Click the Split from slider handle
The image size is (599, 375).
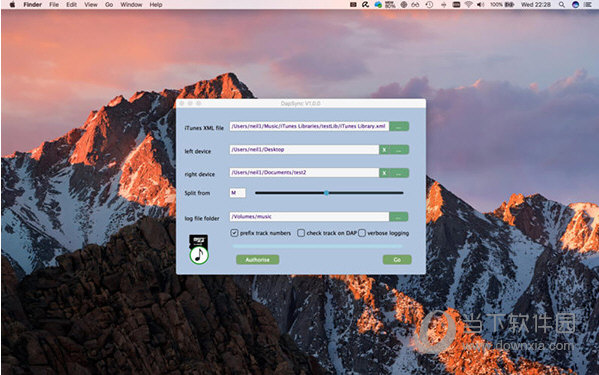coord(326,193)
